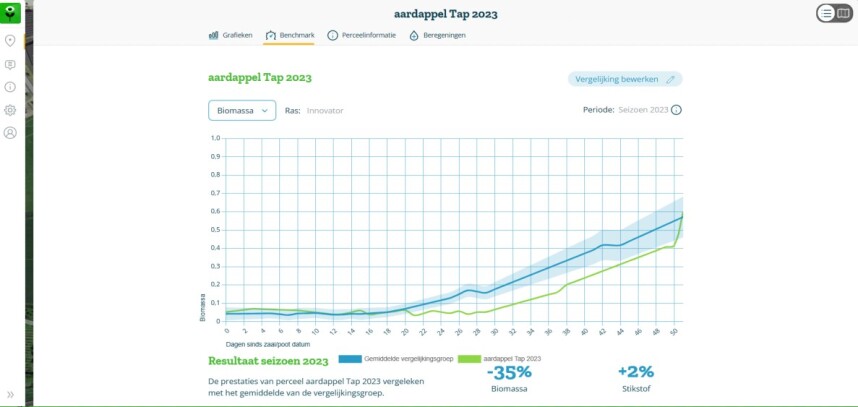Image resolution: width=858 pixels, height=407 pixels.
Task: Click the Seizoen 2023 period selector
Action: [x=644, y=110]
